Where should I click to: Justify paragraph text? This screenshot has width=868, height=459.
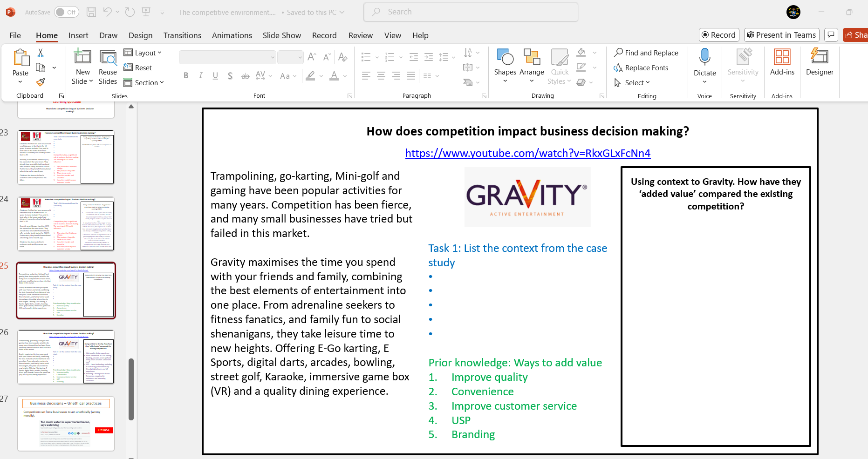[411, 75]
